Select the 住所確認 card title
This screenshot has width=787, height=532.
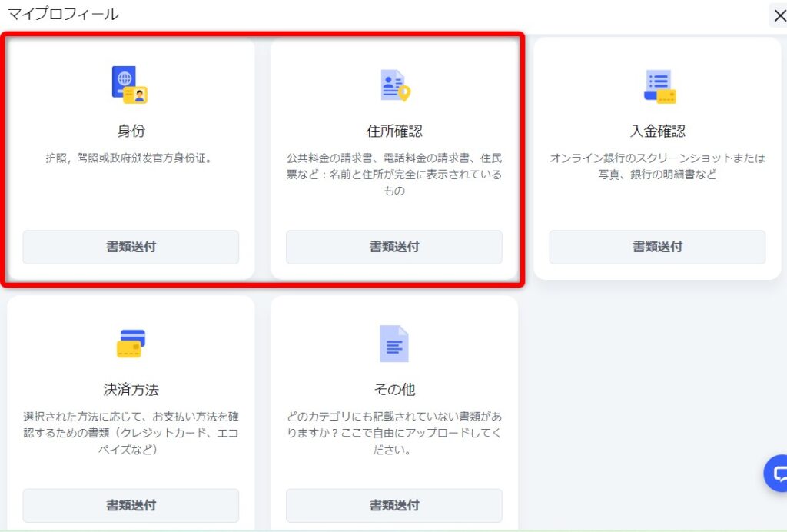(x=394, y=131)
